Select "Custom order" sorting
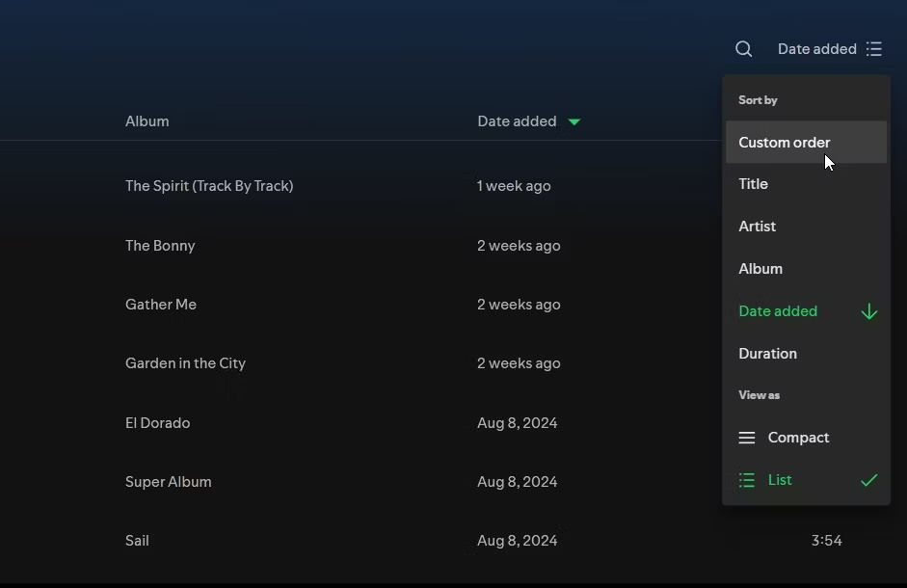This screenshot has height=588, width=907. [x=784, y=142]
